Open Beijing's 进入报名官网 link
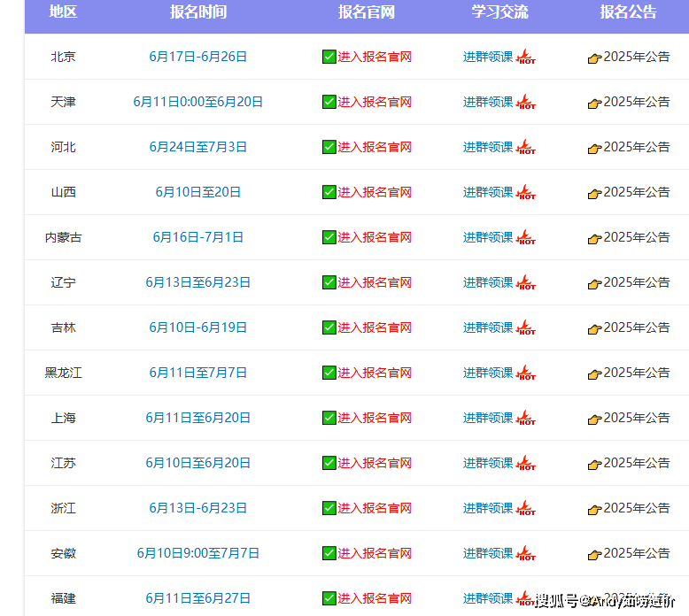 [375, 57]
